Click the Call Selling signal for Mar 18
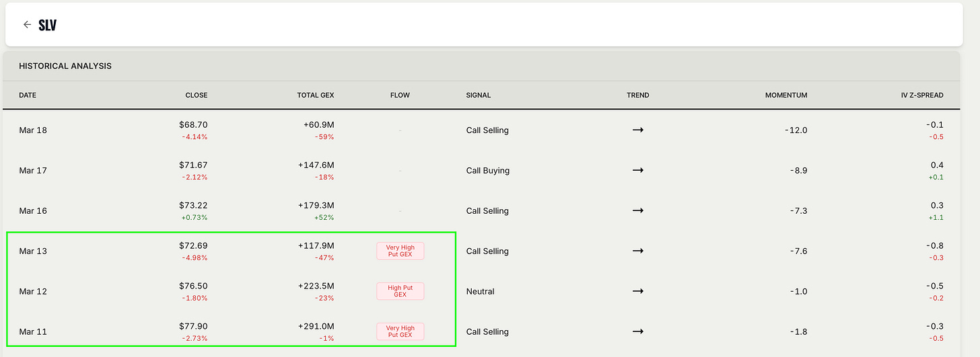Screen dimensions: 980x357 point(487,130)
